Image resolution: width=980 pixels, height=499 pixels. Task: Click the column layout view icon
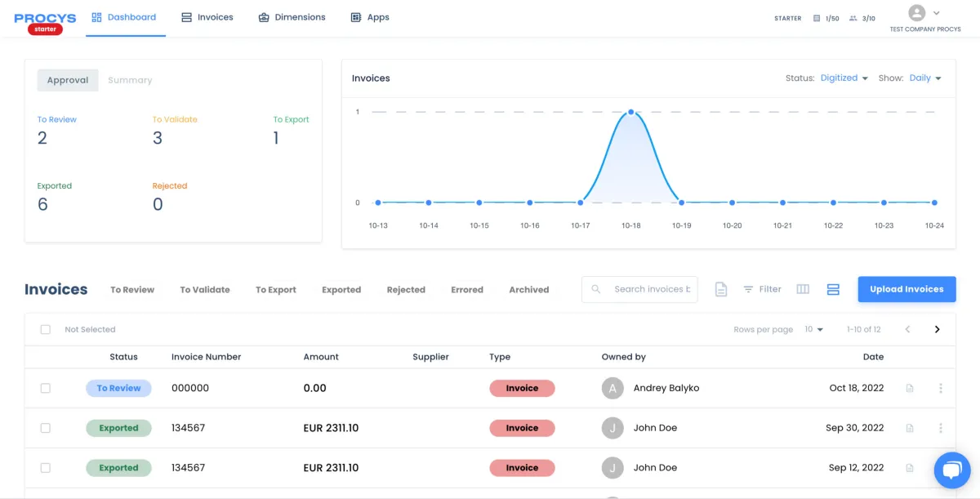(x=803, y=289)
